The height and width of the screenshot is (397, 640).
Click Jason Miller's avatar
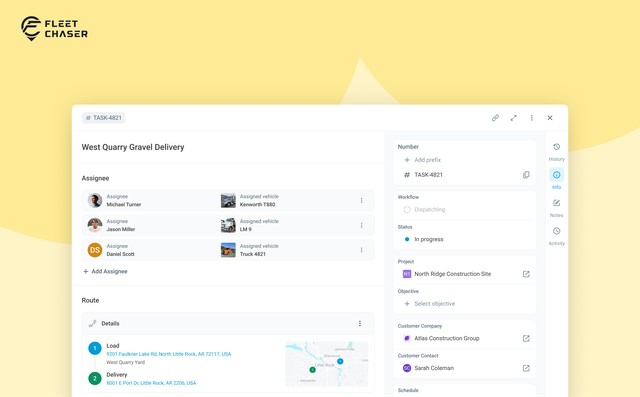point(95,225)
